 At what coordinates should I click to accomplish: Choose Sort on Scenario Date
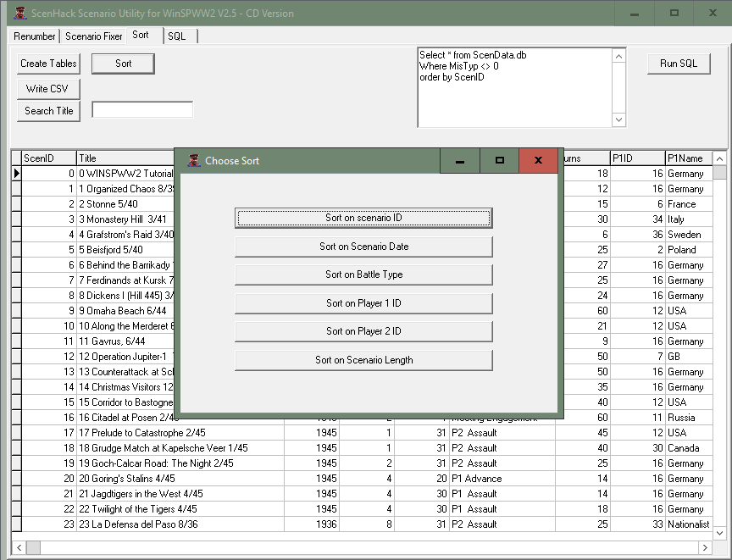pos(363,247)
